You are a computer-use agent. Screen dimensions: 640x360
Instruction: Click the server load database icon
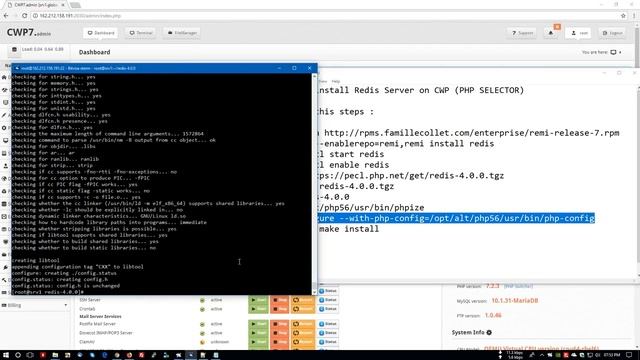click(x=14, y=49)
